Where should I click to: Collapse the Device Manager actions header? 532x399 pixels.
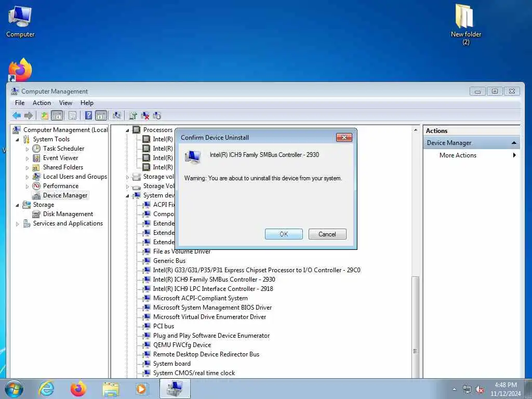(514, 143)
